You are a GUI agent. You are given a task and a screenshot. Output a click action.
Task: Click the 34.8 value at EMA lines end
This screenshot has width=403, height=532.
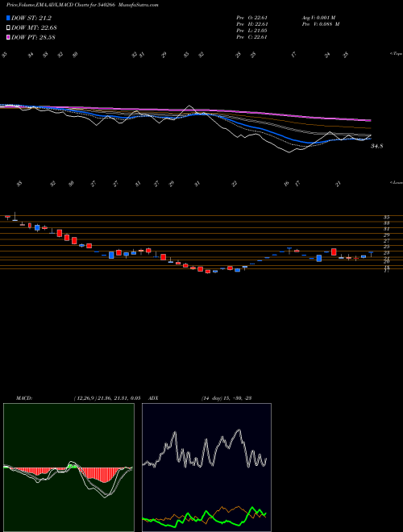coord(377,146)
